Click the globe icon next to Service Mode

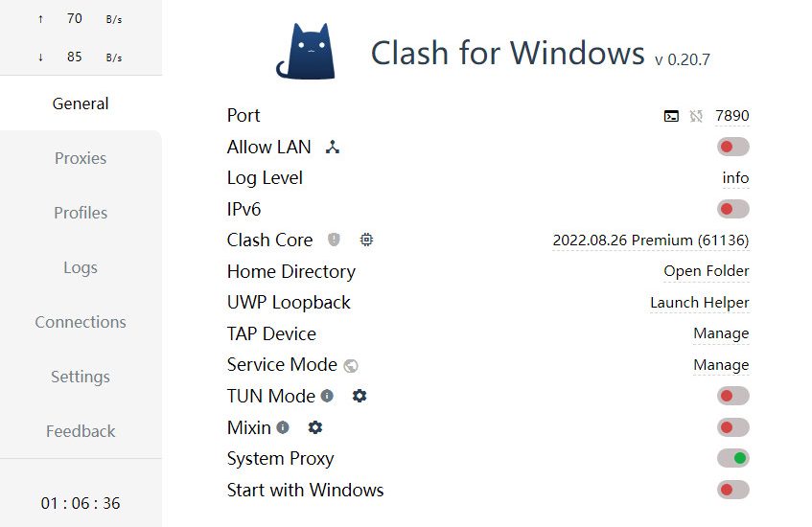[351, 366]
